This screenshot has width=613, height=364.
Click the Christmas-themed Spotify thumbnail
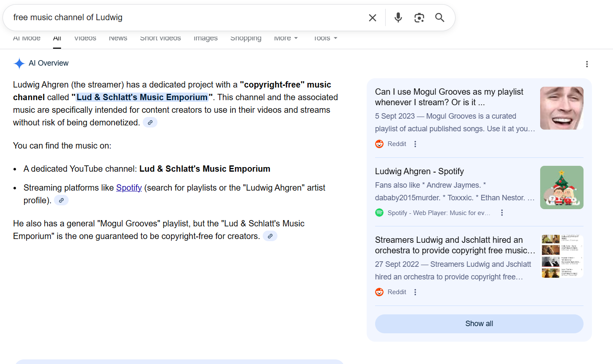(561, 187)
